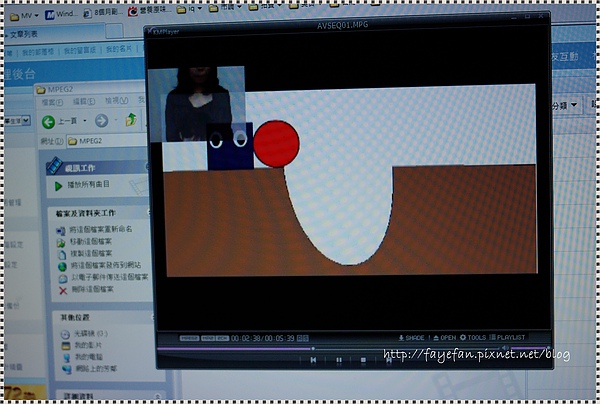Stop playback in KMPlayer

coord(363,360)
